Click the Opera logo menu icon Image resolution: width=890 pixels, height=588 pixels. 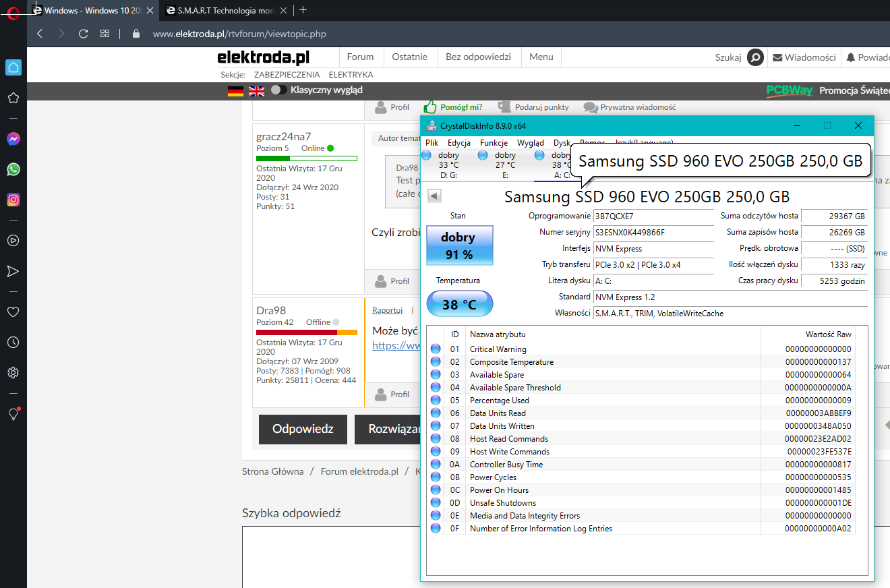click(13, 13)
